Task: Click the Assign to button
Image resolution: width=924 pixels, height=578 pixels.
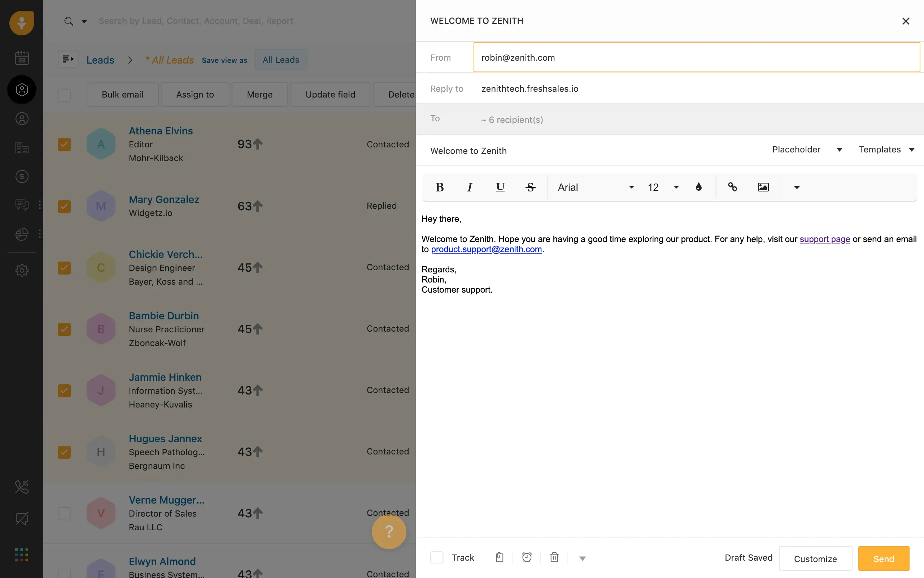Action: (195, 94)
